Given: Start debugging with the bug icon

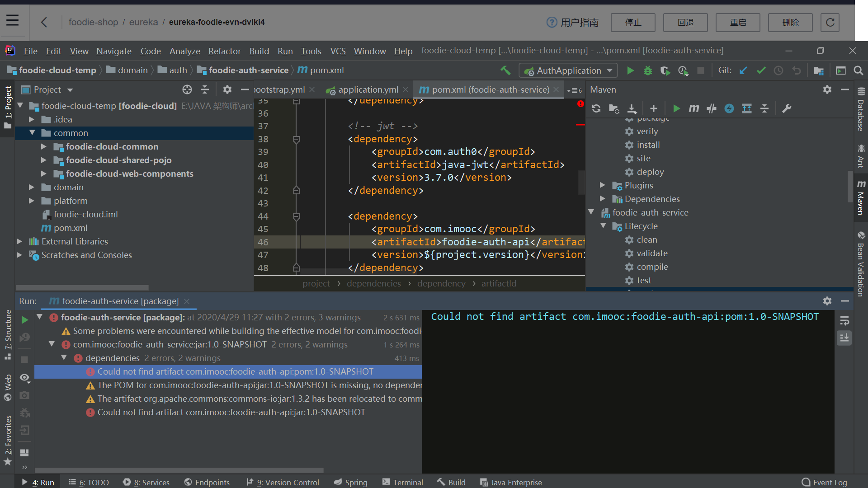Looking at the screenshot, I should pos(647,70).
